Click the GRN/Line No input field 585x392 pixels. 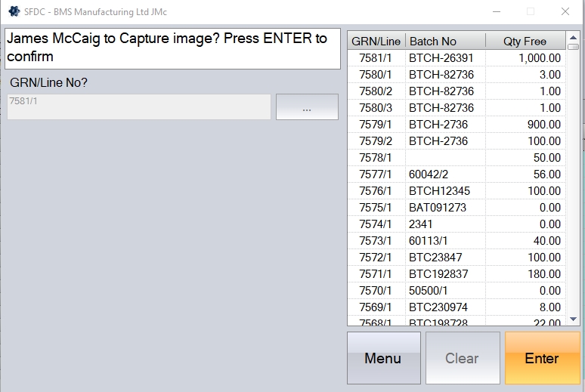(x=139, y=107)
